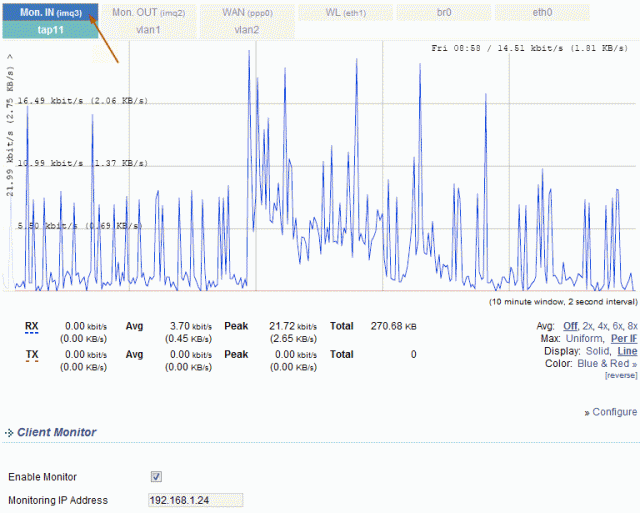Set averaging to 6x
640x513 pixels.
618,326
